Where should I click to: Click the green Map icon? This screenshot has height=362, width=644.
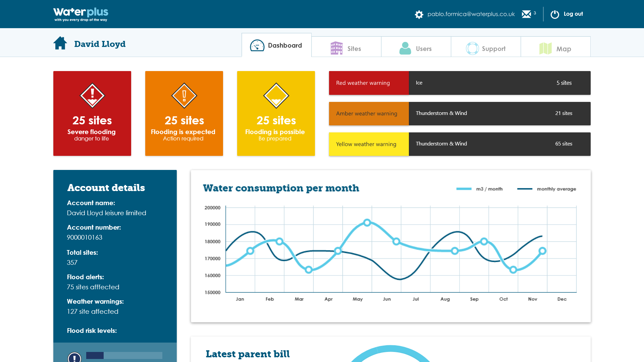pos(545,49)
